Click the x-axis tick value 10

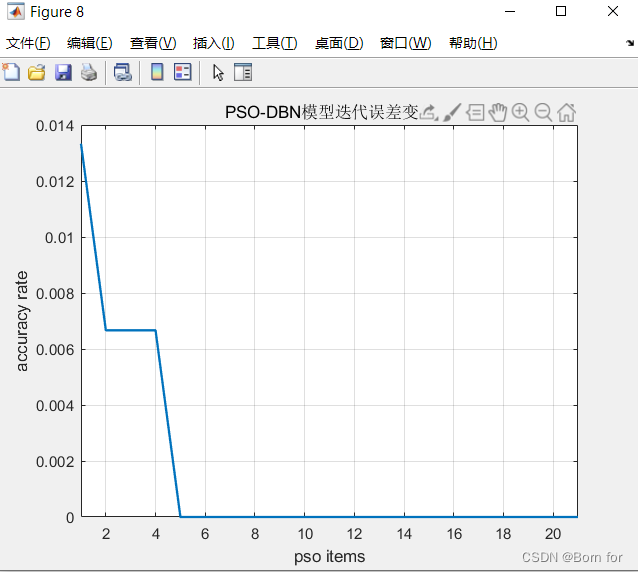click(x=305, y=534)
